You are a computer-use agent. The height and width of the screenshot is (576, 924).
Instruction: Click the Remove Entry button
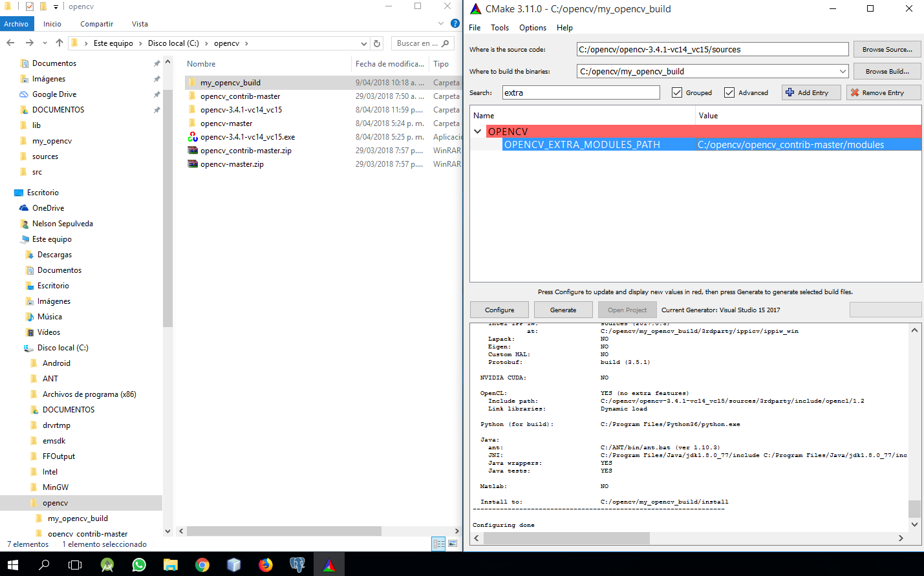(883, 92)
